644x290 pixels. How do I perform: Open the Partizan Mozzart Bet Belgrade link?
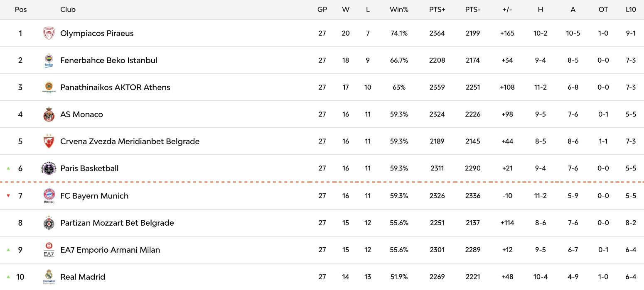pyautogui.click(x=117, y=223)
